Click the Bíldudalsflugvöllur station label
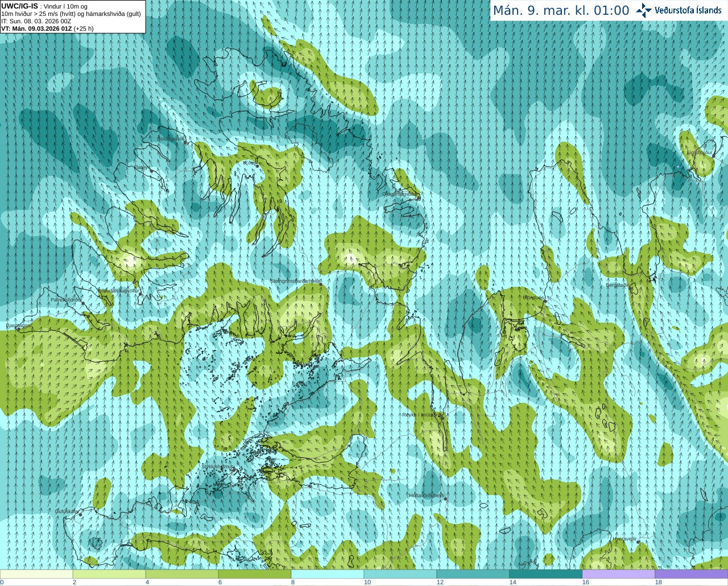 [x=118, y=290]
